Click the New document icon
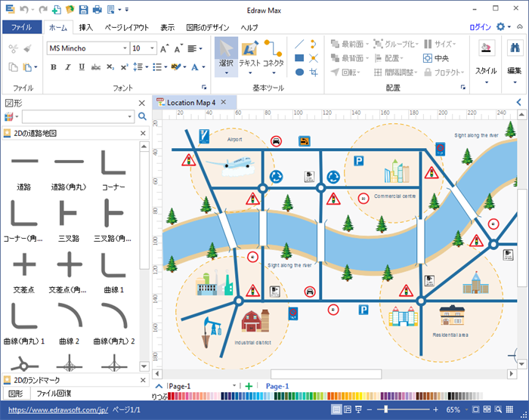The height and width of the screenshot is (420, 529). point(57,10)
